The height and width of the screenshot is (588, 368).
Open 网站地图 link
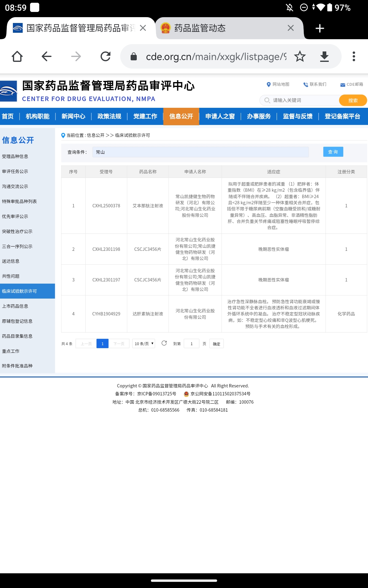tap(278, 84)
